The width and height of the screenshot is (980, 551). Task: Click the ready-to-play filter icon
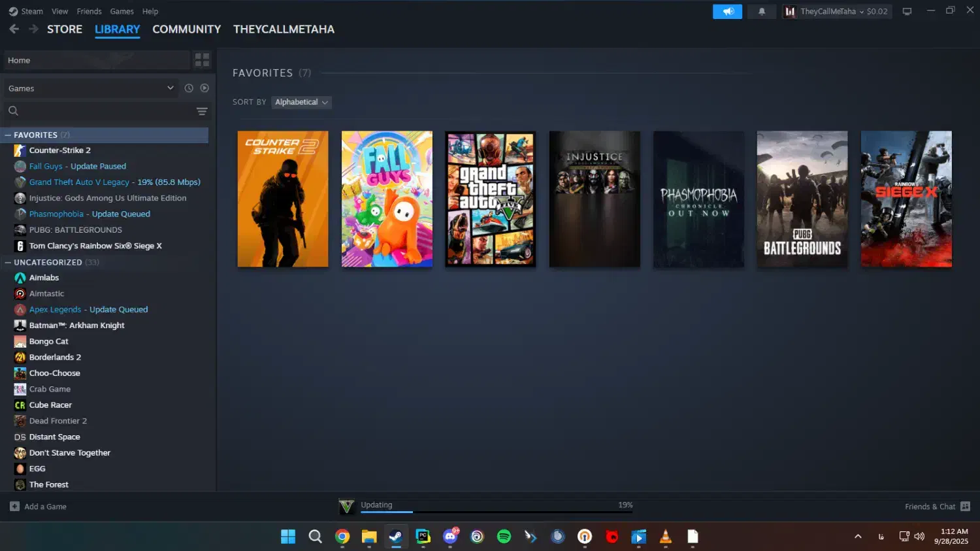pos(204,88)
